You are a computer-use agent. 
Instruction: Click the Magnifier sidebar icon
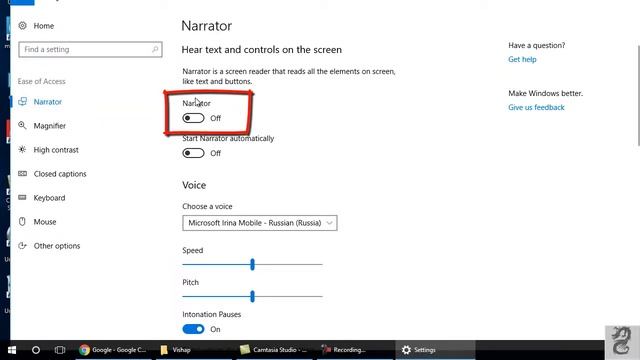coord(22,125)
